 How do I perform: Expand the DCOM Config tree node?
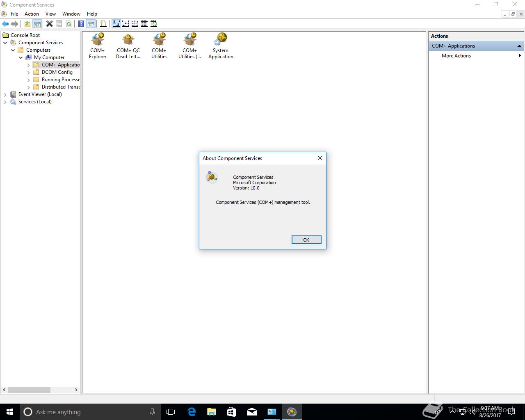point(29,72)
